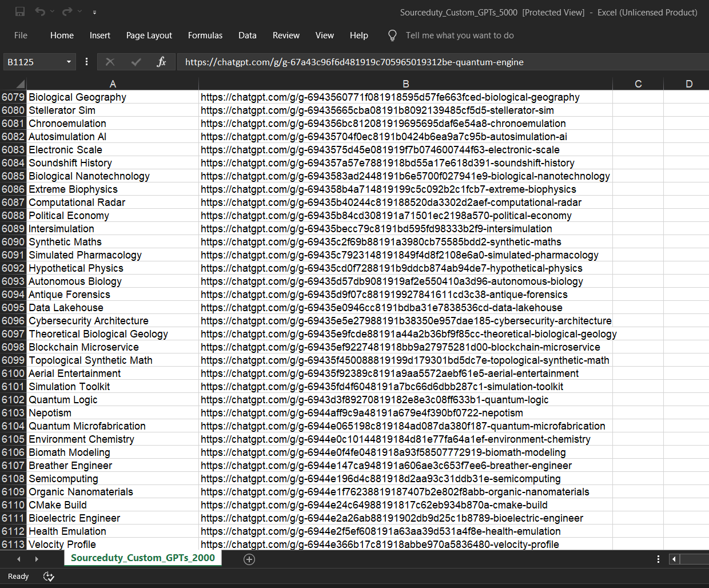Click the Insert Function fx icon
The height and width of the screenshot is (588, 709).
pos(161,62)
